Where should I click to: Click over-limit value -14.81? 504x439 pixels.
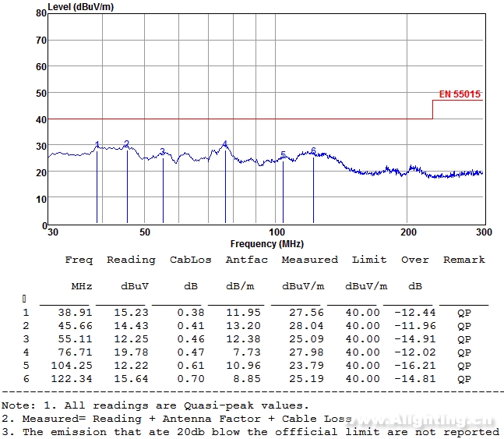pyautogui.click(x=415, y=379)
